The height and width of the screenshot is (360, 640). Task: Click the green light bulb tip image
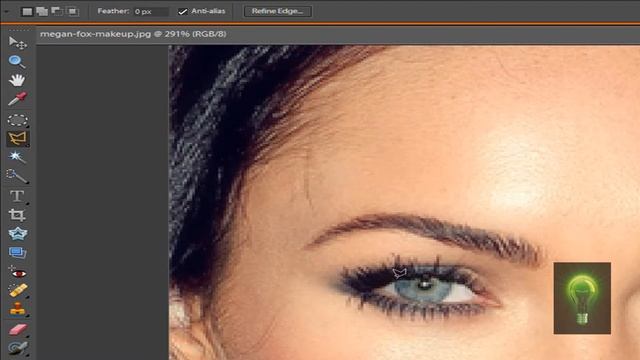click(582, 298)
